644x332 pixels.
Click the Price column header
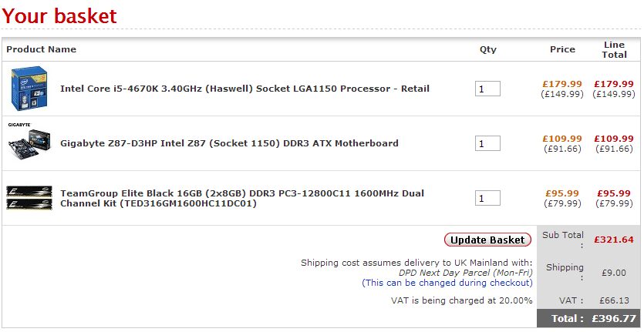click(562, 49)
